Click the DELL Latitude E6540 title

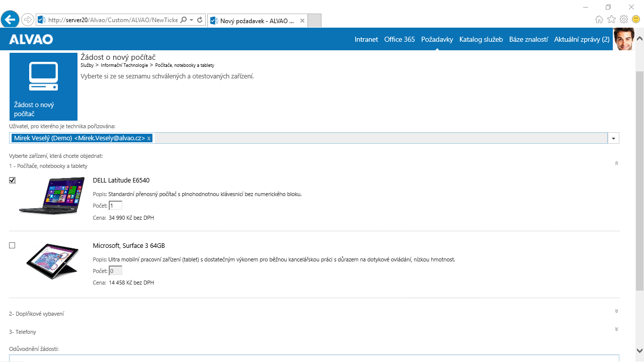121,180
